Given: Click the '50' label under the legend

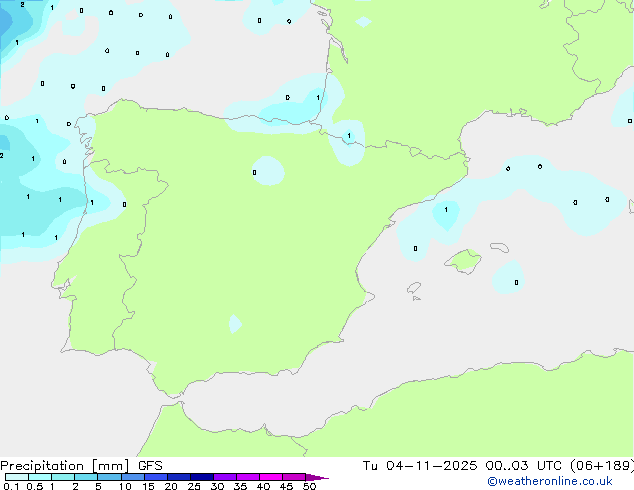Looking at the screenshot, I should tap(309, 486).
